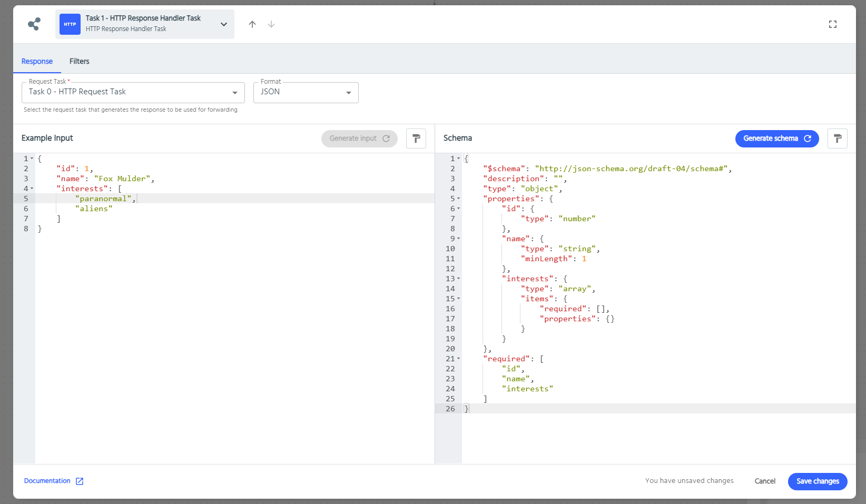Click the Save changes button
Image resolution: width=866 pixels, height=504 pixels.
pos(818,481)
